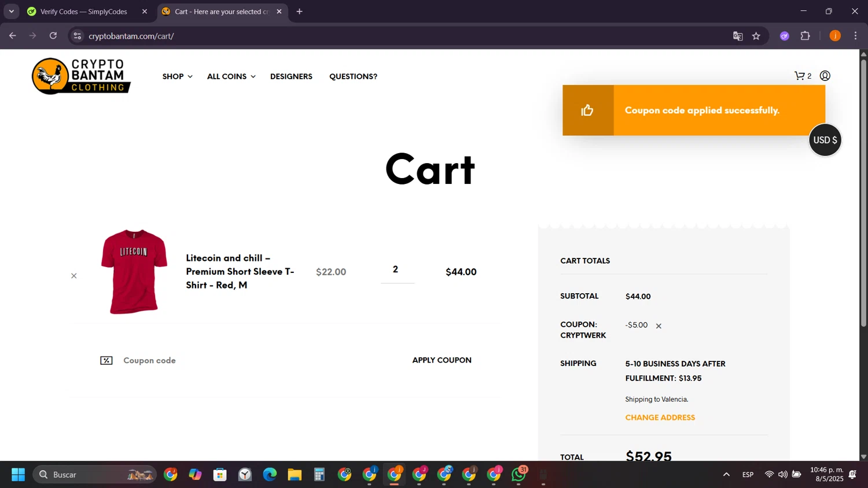This screenshot has width=868, height=488.
Task: Open the clock and date panel
Action: pos(827,474)
